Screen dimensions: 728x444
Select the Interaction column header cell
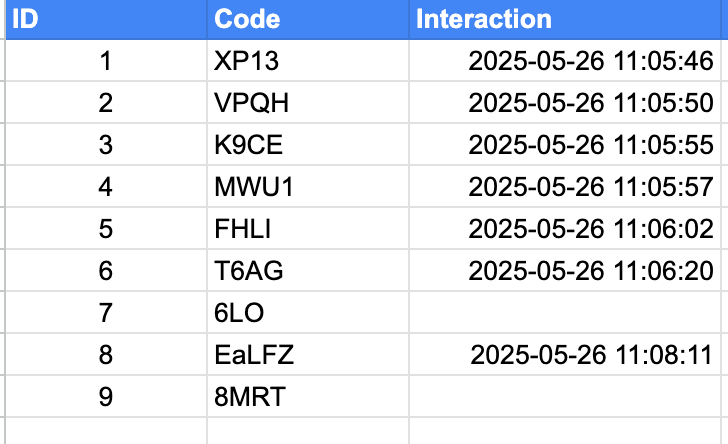coord(568,20)
